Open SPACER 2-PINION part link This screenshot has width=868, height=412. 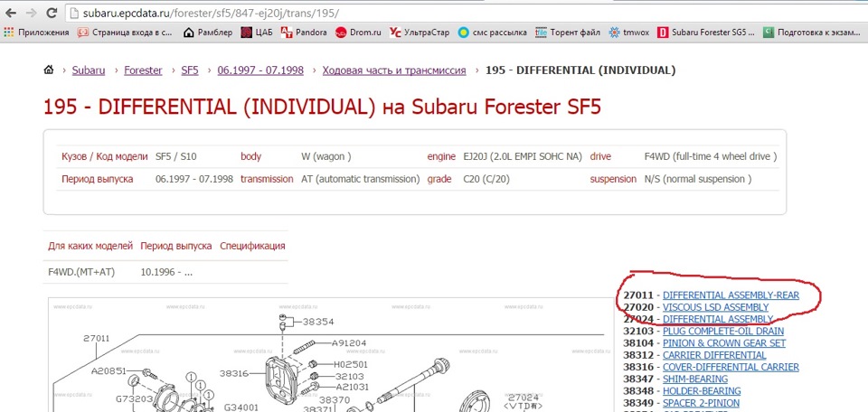[701, 403]
